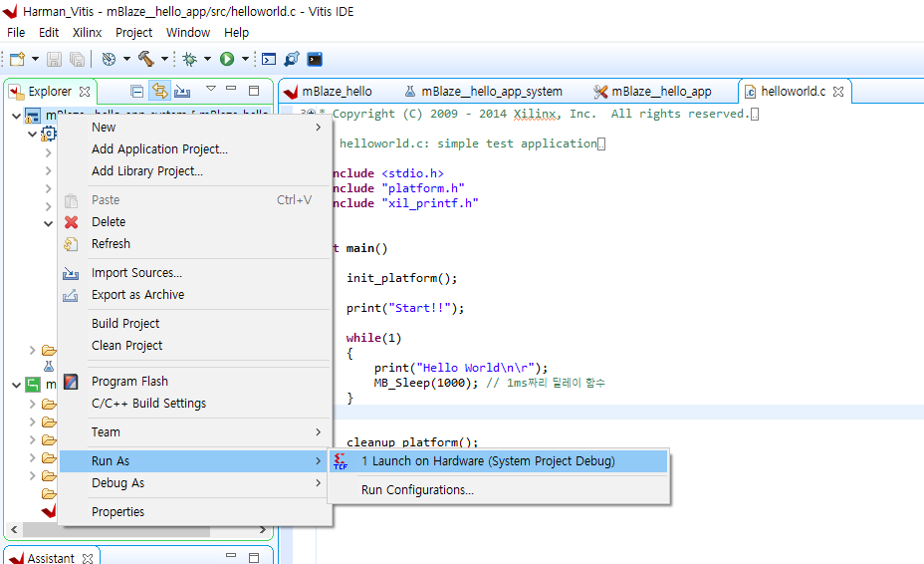Click the Refresh icon in context menu
924x564 pixels.
pyautogui.click(x=71, y=244)
